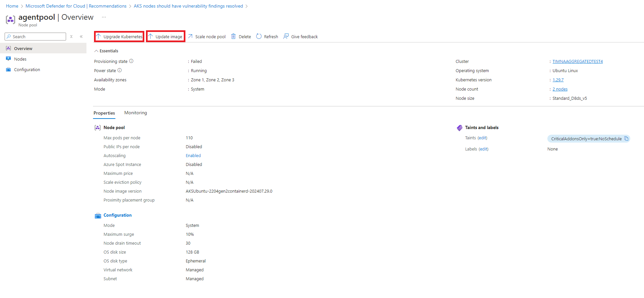This screenshot has width=644, height=298.
Task: Switch to the Monitoring tab
Action: tap(135, 113)
